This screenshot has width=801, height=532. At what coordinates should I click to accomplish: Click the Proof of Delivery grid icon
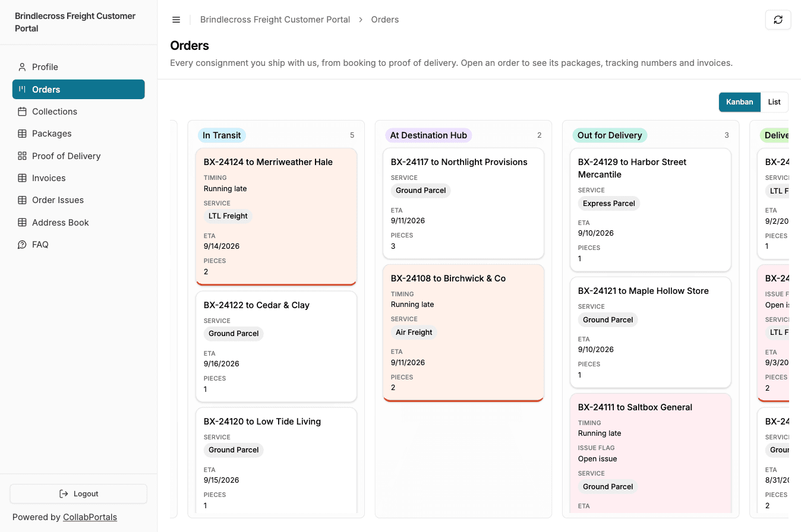coord(22,156)
